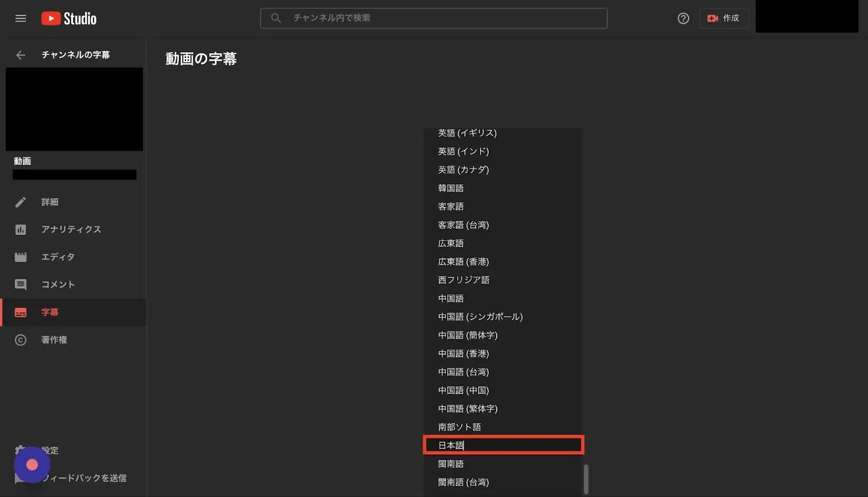
Task: Select 日本語 in the language list
Action: [503, 445]
